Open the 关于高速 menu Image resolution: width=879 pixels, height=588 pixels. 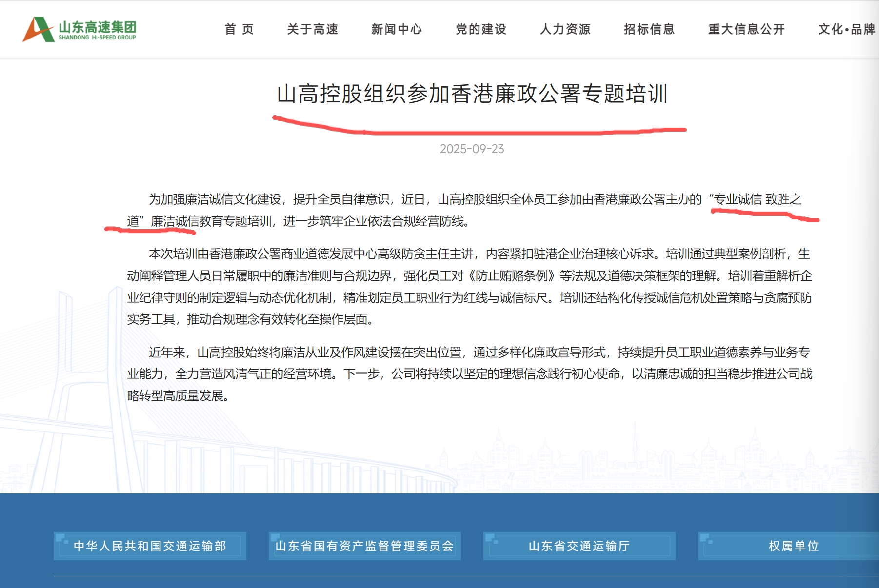pos(313,29)
